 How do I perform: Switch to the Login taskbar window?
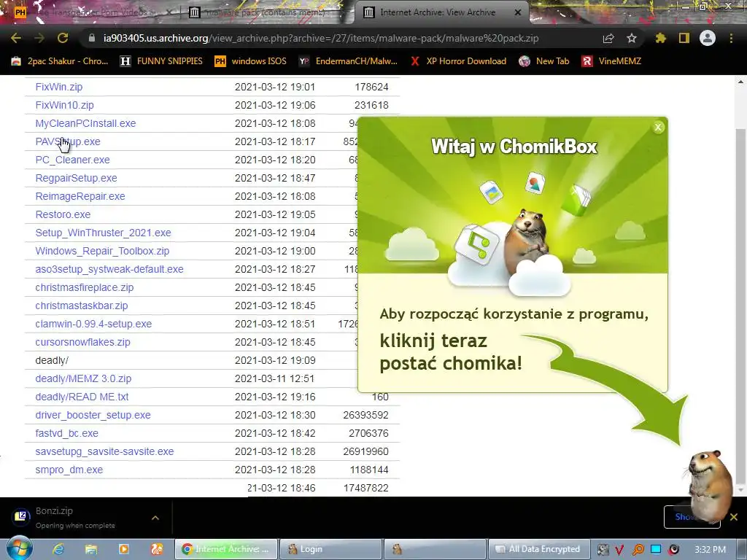coord(330,549)
